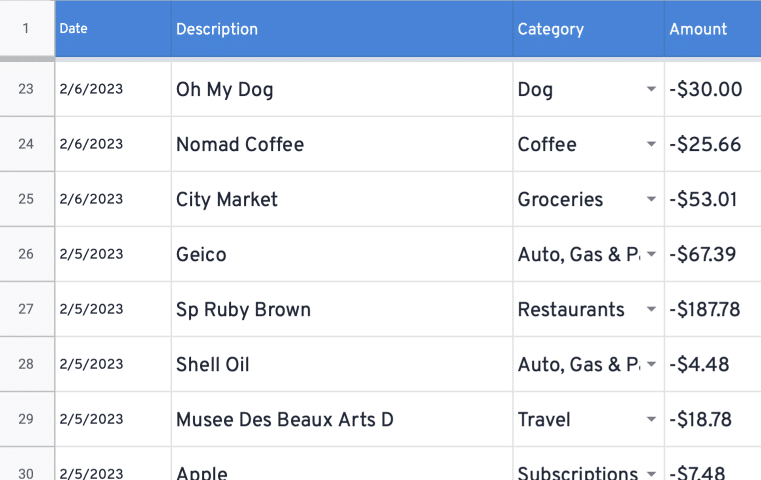Viewport: 761px width, 480px height.
Task: Select the Description column header cell
Action: [342, 29]
